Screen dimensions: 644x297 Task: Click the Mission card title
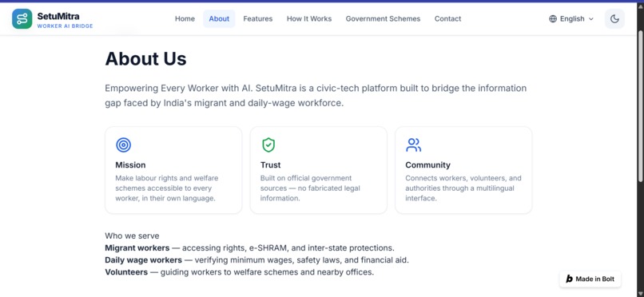tap(130, 165)
